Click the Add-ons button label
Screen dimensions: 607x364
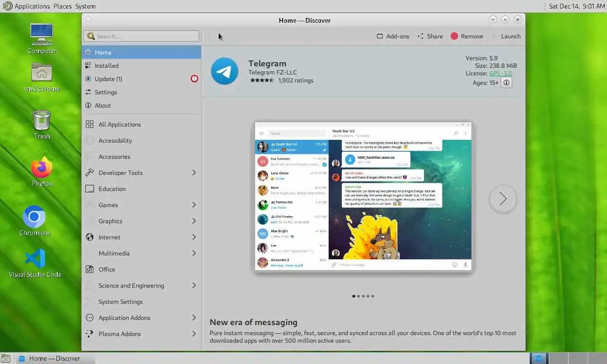click(397, 36)
